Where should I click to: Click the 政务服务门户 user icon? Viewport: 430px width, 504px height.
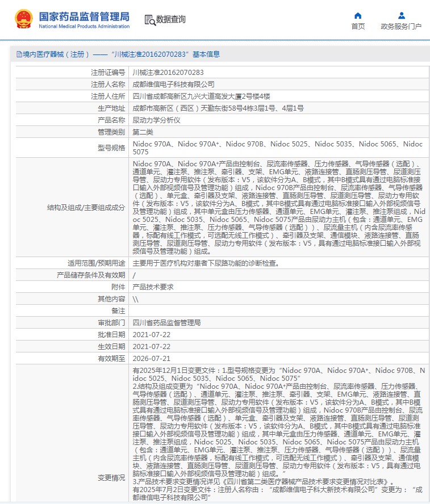401,15
